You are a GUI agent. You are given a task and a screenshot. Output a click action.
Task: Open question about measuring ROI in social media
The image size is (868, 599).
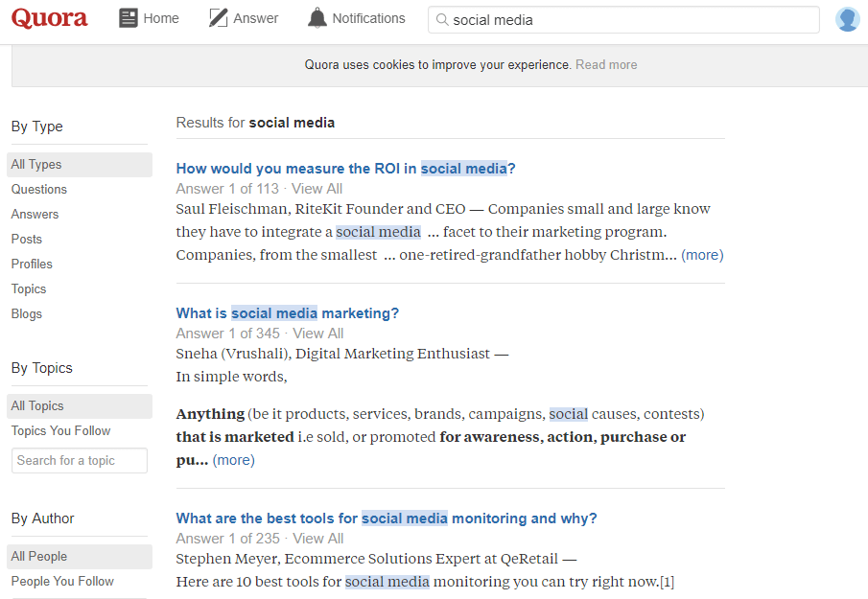point(345,168)
